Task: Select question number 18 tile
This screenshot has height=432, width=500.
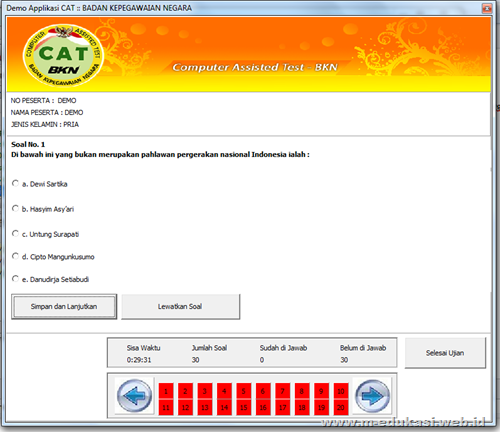Action: (x=302, y=407)
